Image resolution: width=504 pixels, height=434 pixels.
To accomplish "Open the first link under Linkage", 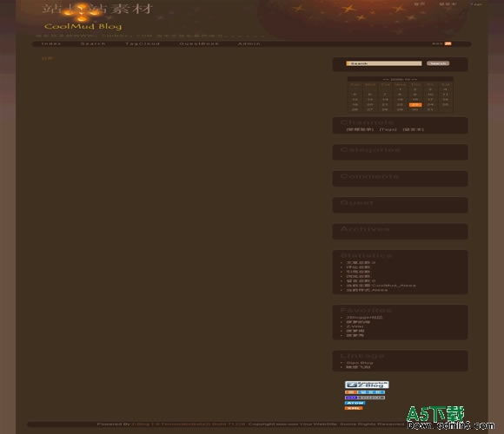I will pos(360,363).
